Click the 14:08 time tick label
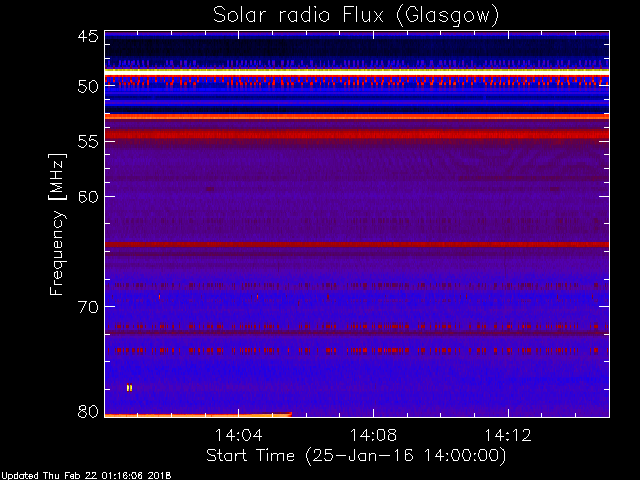 373,435
